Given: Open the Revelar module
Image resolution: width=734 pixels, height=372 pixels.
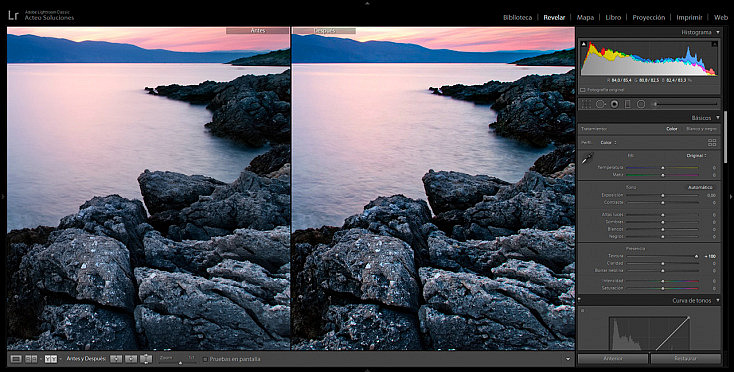Looking at the screenshot, I should (554, 17).
